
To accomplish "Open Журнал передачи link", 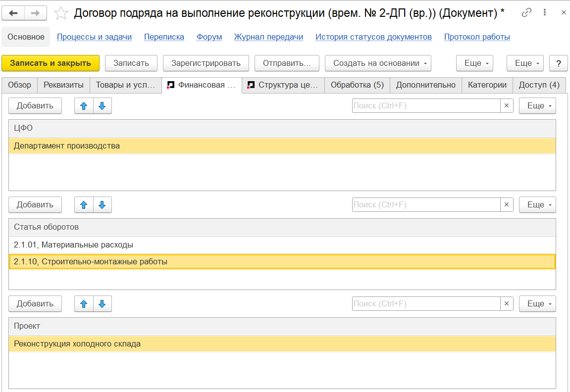I will click(x=268, y=37).
